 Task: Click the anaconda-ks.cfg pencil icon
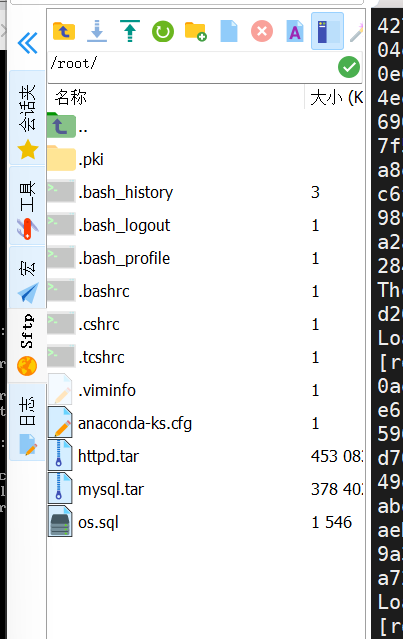click(x=60, y=422)
